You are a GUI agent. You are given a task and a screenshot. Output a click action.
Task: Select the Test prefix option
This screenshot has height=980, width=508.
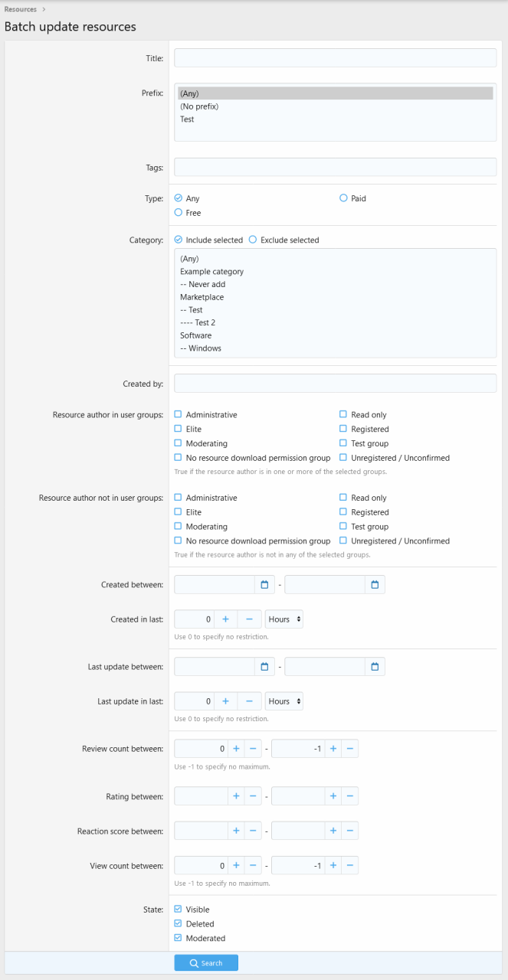click(188, 119)
